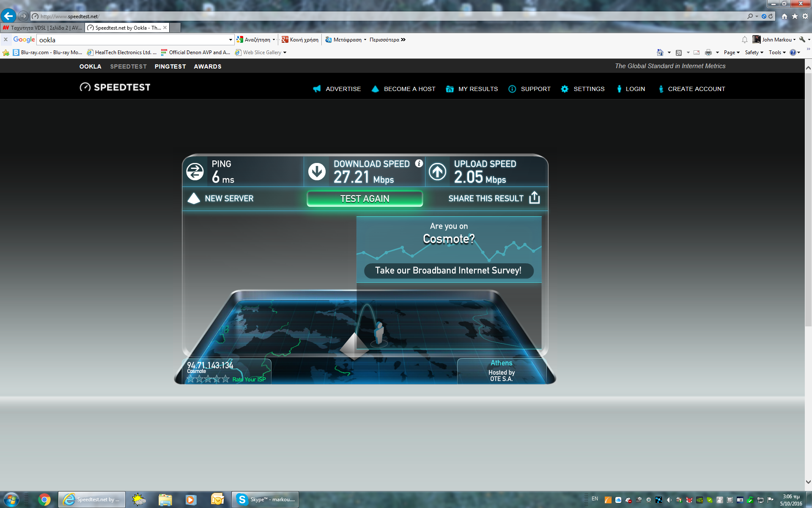Click the Feeds RSS icon in command bar
The height and width of the screenshot is (508, 812).
click(679, 52)
